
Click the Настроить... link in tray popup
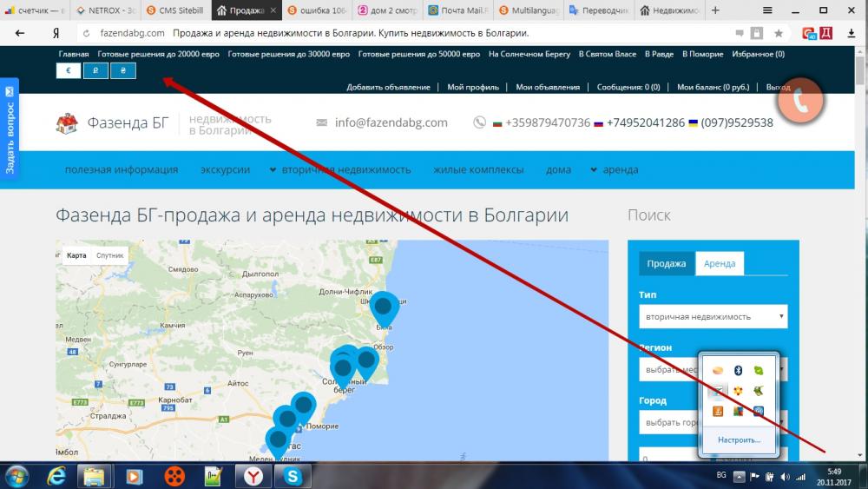[739, 439]
